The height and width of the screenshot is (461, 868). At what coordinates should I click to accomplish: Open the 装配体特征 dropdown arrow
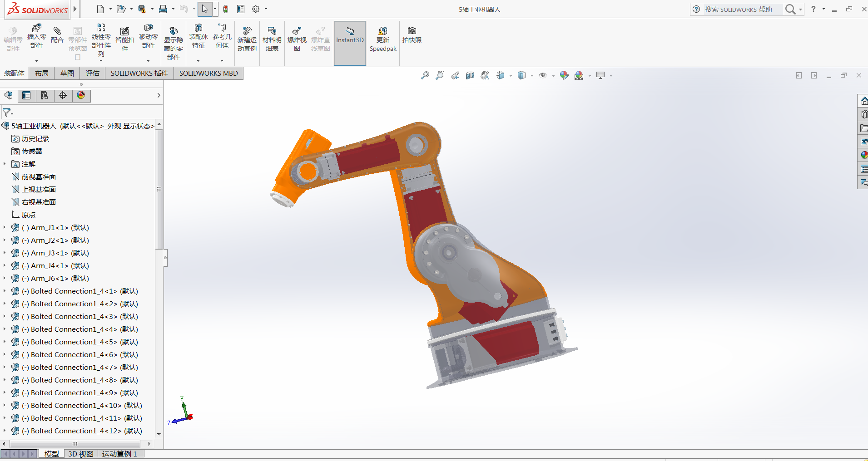click(x=198, y=61)
